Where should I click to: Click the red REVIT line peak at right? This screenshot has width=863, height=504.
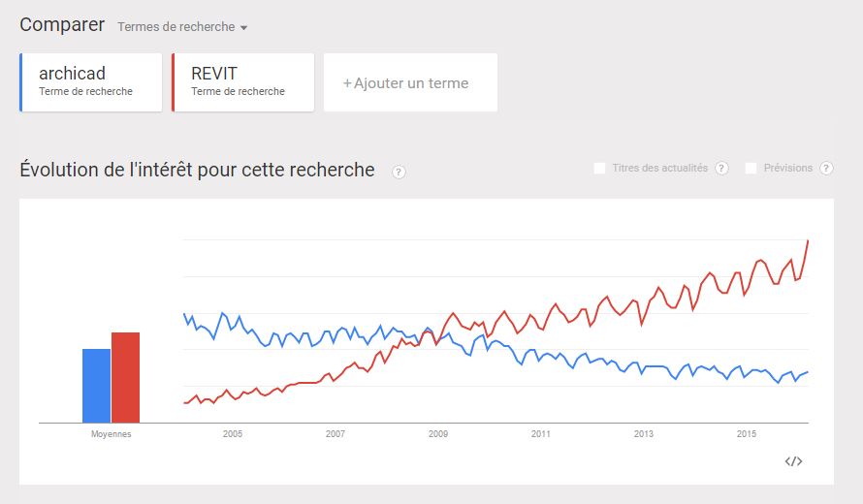(x=808, y=241)
